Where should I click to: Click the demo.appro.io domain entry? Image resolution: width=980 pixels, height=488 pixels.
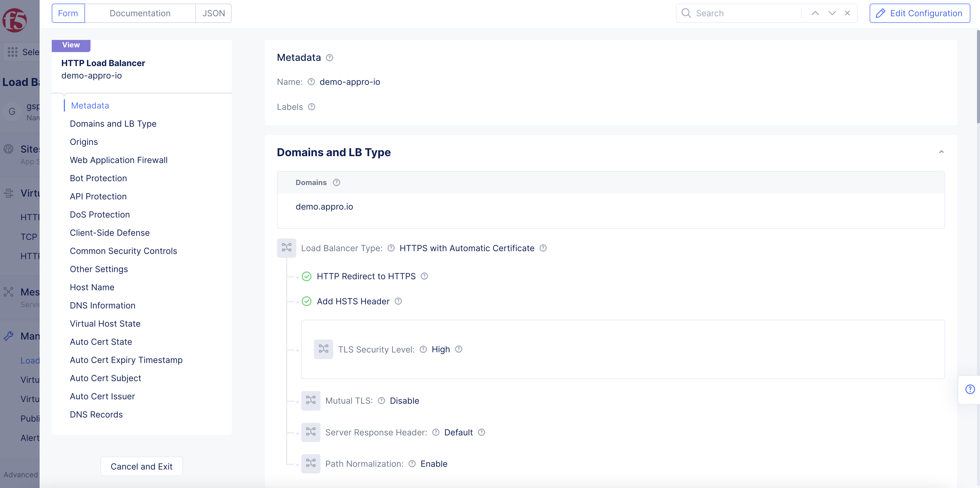[x=324, y=207]
